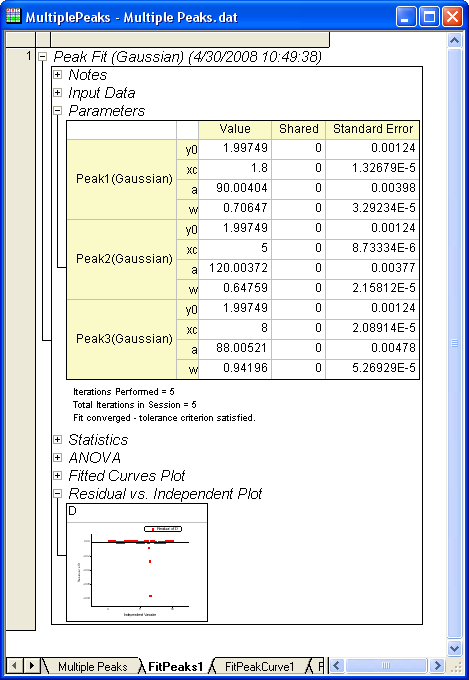Expand the Input Data section
469x680 pixels.
coord(57,93)
